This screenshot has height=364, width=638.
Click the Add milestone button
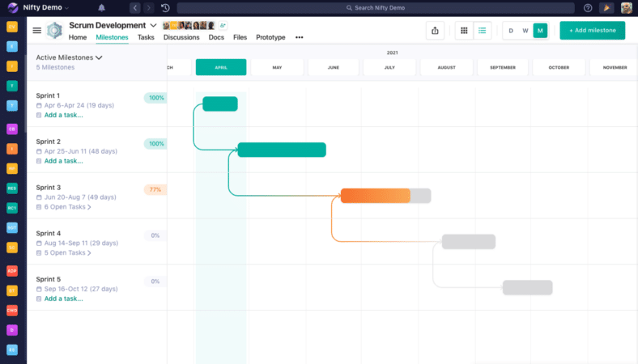click(x=592, y=31)
